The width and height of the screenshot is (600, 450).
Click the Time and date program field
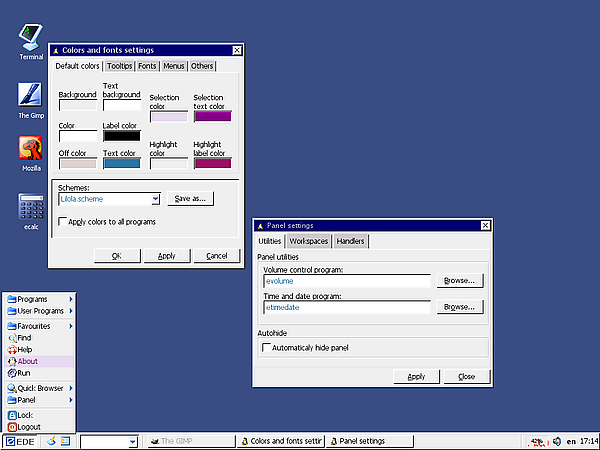tap(346, 307)
